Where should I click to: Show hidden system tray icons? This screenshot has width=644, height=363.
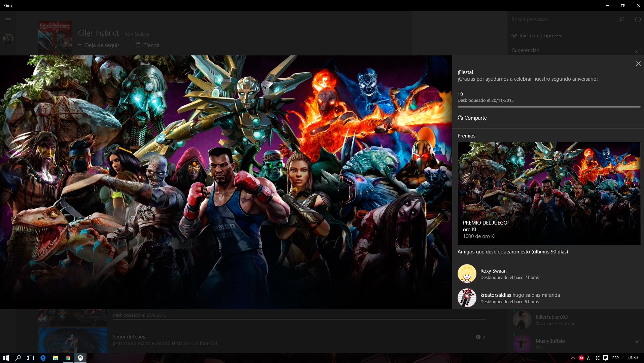(x=573, y=358)
